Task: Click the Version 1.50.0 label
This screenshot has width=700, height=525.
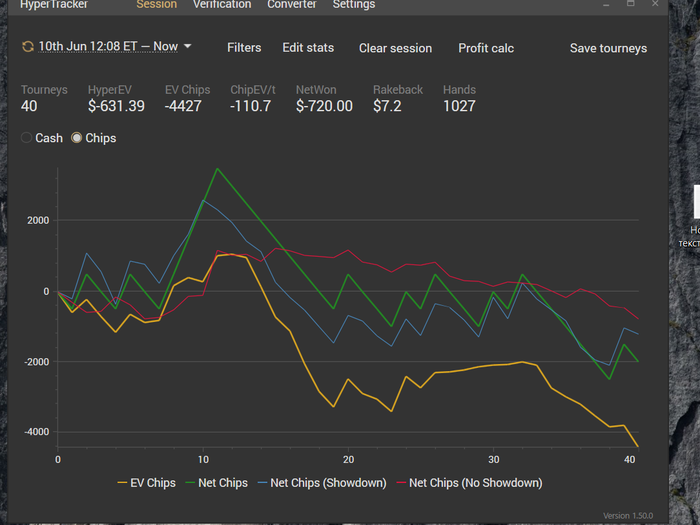Action: [628, 516]
